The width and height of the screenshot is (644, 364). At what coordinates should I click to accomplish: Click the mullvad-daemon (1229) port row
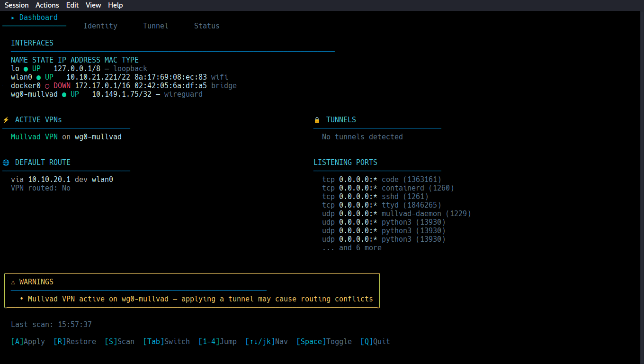point(397,214)
